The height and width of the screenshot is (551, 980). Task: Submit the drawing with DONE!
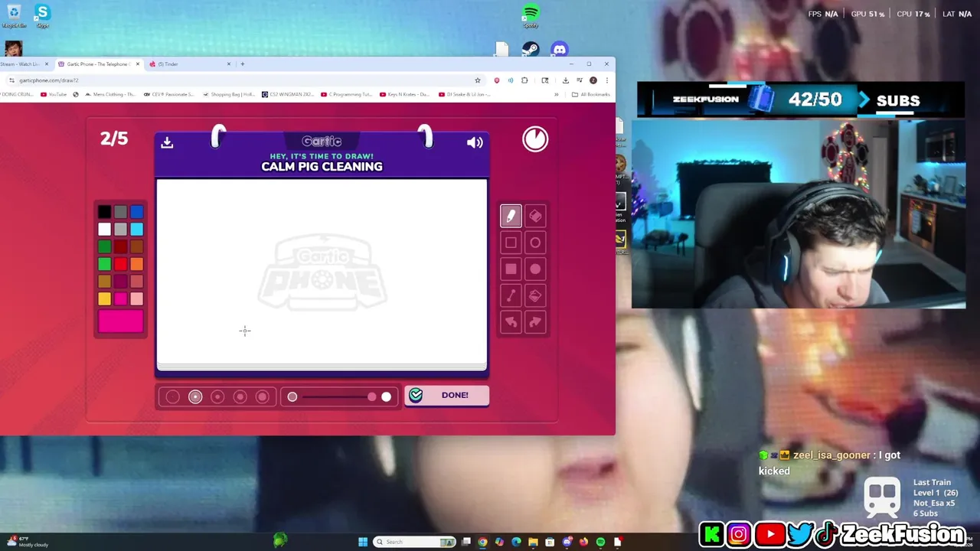(x=447, y=395)
